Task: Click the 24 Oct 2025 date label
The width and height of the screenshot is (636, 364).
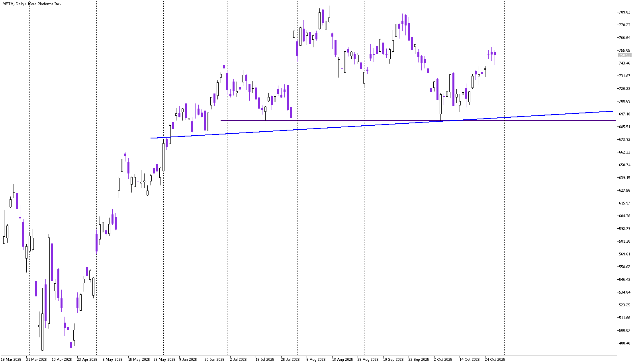Action: [x=495, y=360]
